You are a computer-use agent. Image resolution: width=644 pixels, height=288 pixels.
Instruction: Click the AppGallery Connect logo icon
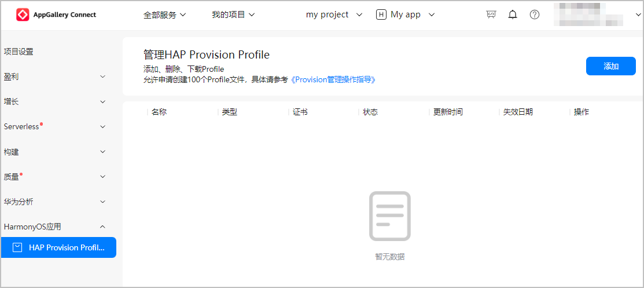[x=23, y=15]
